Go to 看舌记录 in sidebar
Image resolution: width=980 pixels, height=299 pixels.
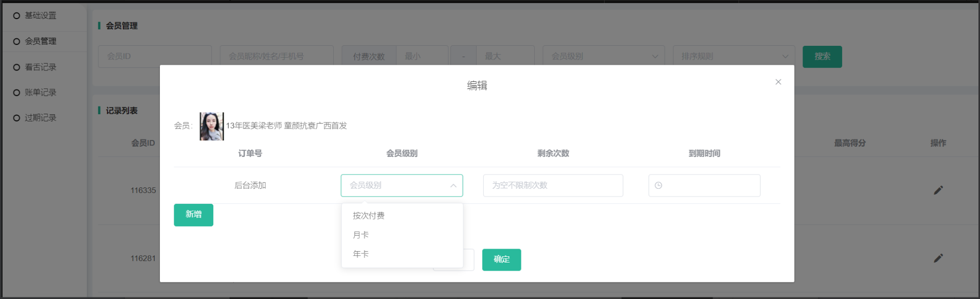[x=41, y=67]
